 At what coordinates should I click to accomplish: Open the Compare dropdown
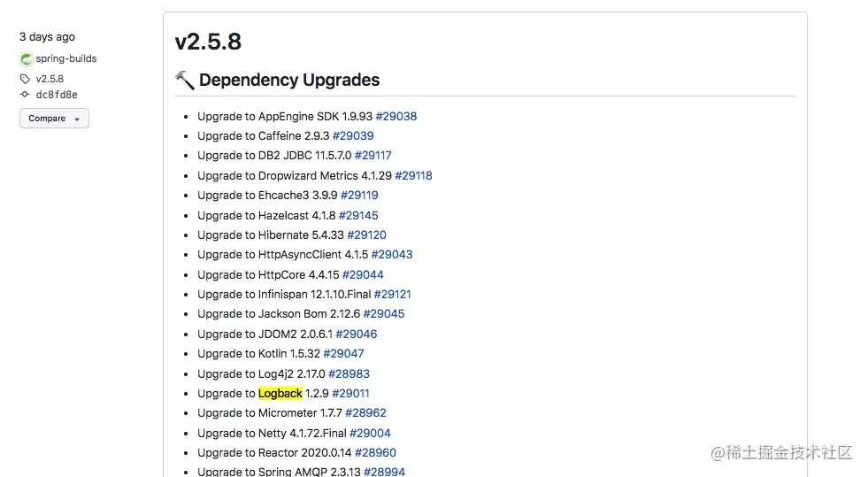tap(54, 119)
